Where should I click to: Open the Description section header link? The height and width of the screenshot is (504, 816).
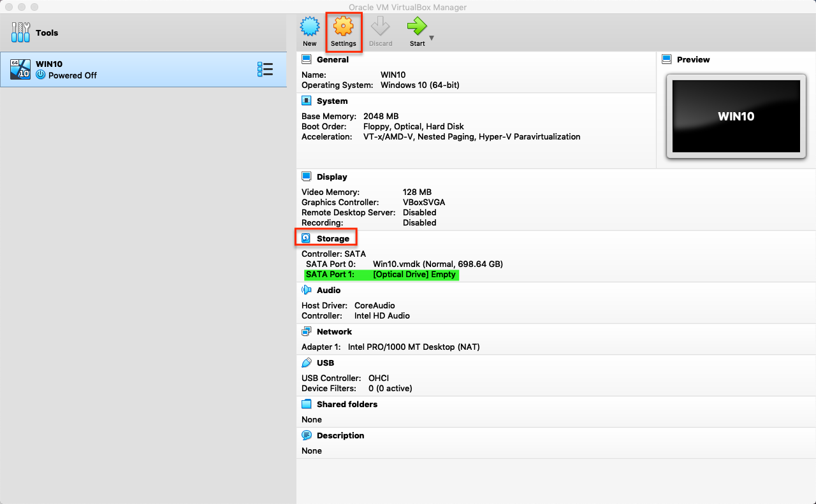[340, 435]
